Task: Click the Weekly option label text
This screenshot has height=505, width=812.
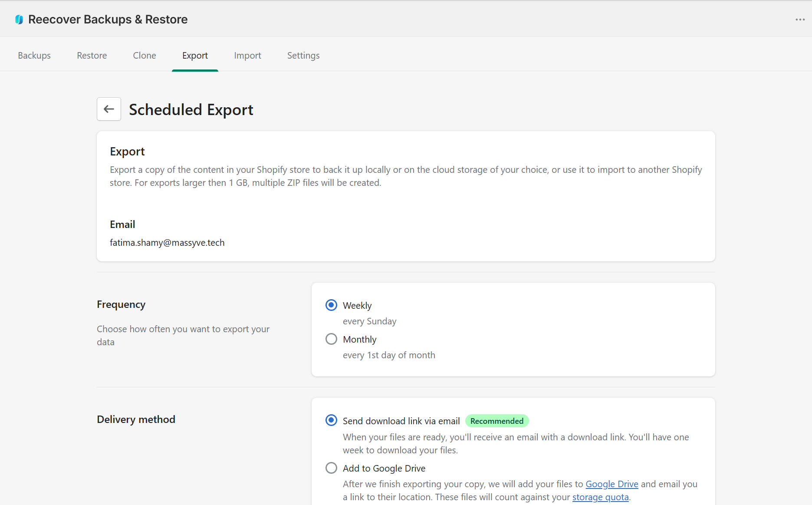Action: coord(357,306)
